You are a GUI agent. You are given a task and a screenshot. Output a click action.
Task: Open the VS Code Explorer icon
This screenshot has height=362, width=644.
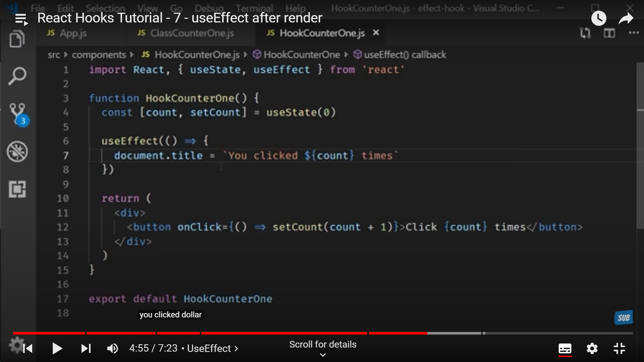click(17, 39)
